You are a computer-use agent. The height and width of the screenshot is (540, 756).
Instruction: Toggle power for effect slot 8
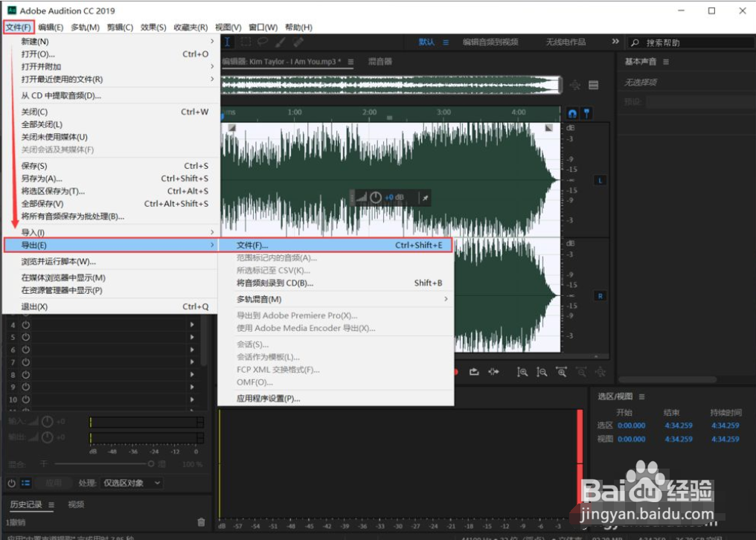tap(25, 375)
